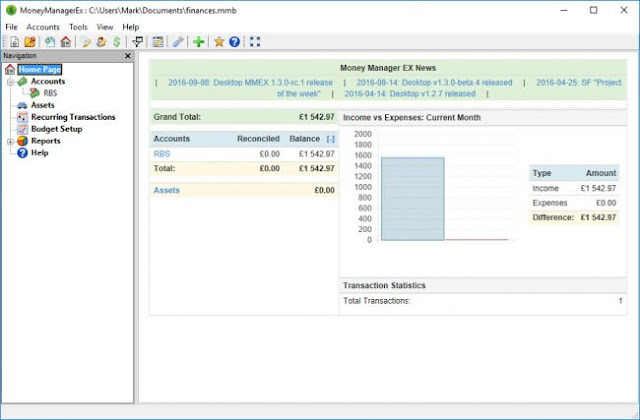
Task: Click the Transaction Filter funnel icon
Action: (x=138, y=42)
